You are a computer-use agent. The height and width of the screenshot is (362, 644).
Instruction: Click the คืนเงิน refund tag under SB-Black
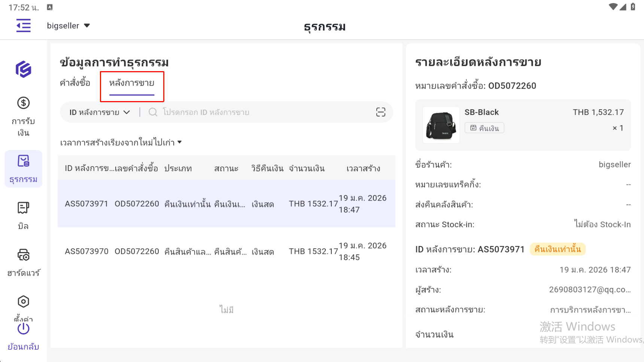[484, 128]
